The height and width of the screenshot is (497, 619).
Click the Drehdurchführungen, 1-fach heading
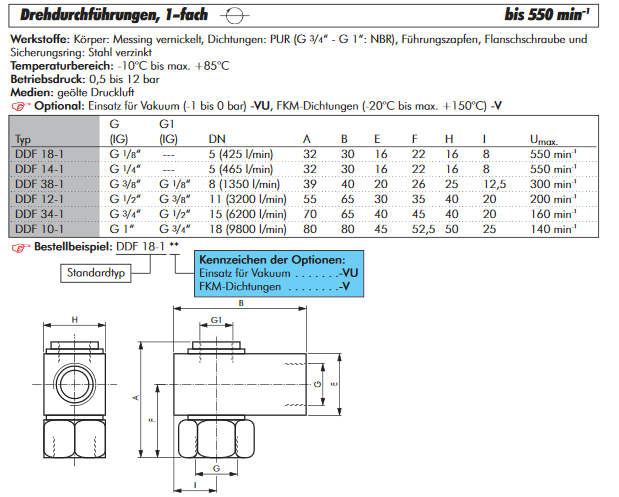click(x=99, y=16)
